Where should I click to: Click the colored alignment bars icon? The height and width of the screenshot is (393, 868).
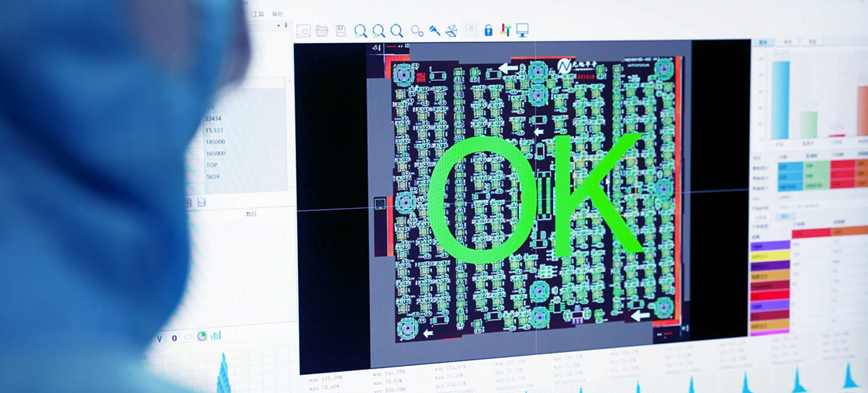(506, 30)
